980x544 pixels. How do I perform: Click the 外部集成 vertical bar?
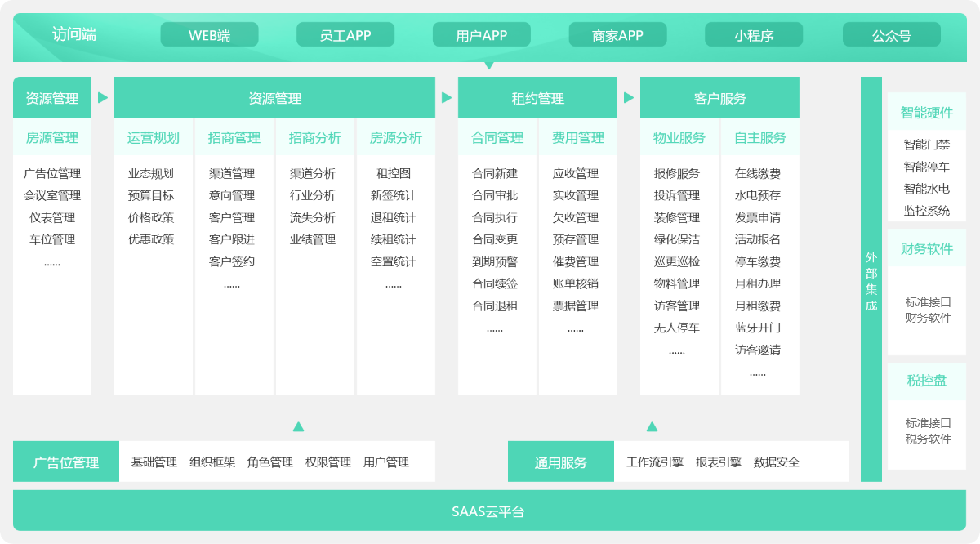click(x=871, y=279)
